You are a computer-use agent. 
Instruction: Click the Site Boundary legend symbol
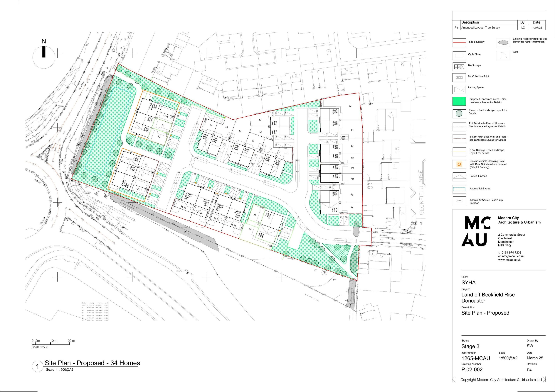click(x=459, y=43)
